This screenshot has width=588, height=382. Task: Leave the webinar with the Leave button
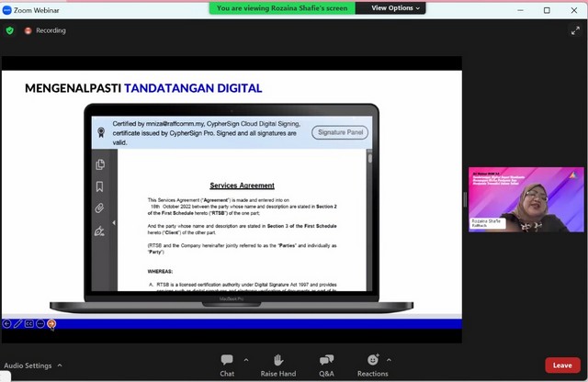562,365
